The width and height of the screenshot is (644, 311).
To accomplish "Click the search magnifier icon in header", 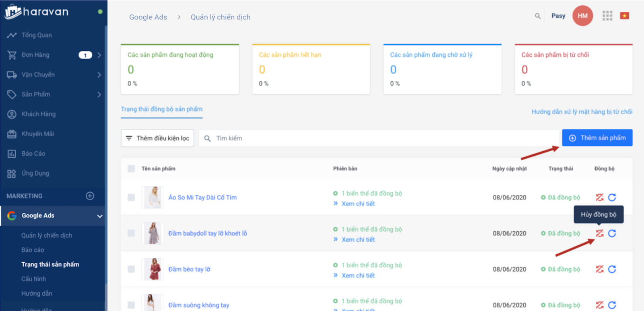I will 537,16.
